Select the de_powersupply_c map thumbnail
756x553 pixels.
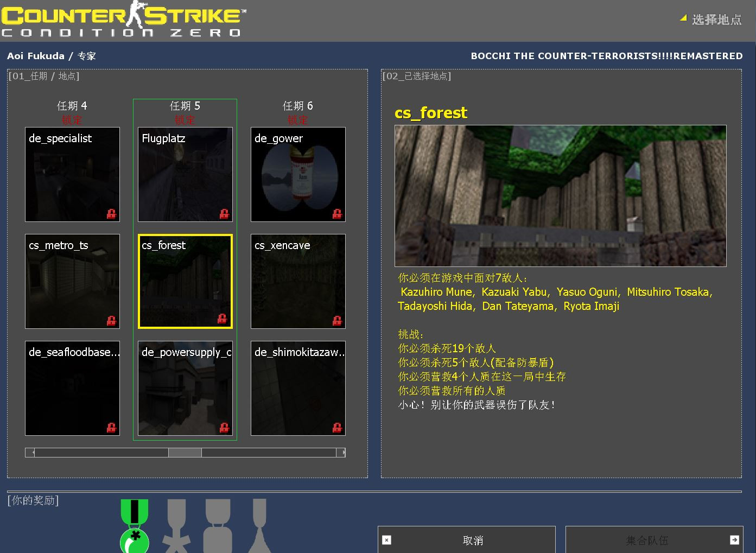185,389
